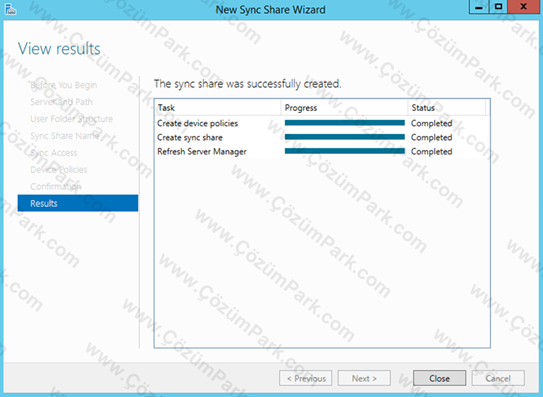Click the Close button
The height and width of the screenshot is (397, 543).
(439, 378)
